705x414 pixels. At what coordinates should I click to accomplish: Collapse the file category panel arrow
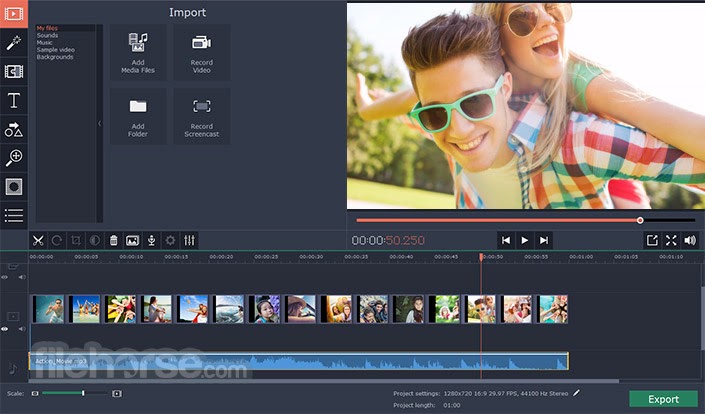tap(99, 123)
